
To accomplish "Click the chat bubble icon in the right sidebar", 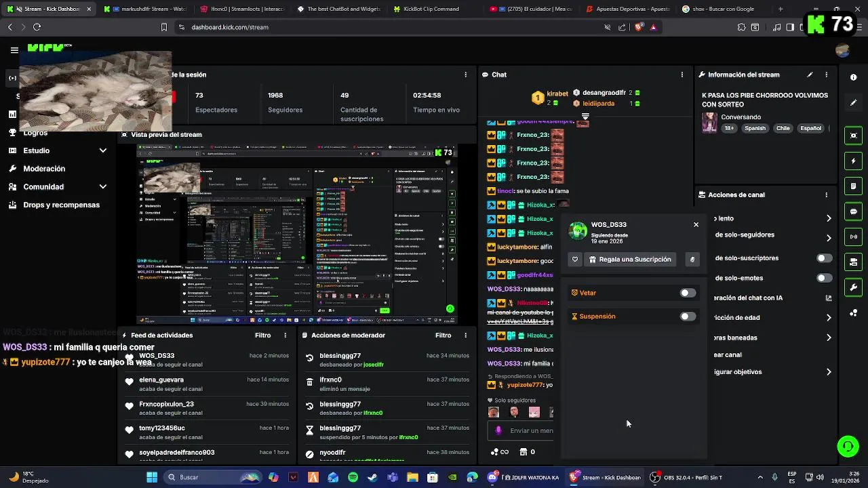I will 853,211.
